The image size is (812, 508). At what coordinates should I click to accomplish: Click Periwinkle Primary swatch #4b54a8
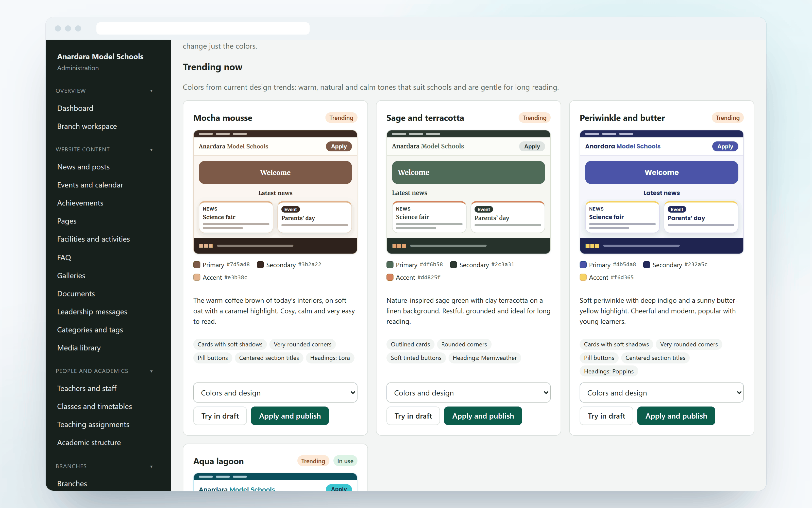tap(583, 265)
